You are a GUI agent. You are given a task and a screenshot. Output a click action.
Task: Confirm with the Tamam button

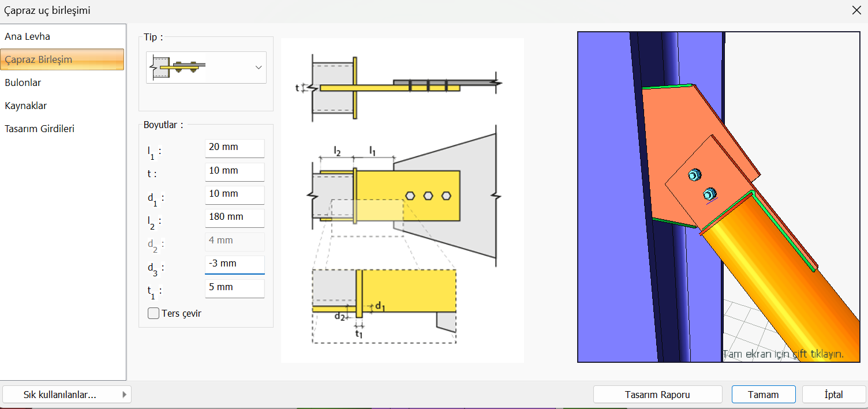coord(764,395)
